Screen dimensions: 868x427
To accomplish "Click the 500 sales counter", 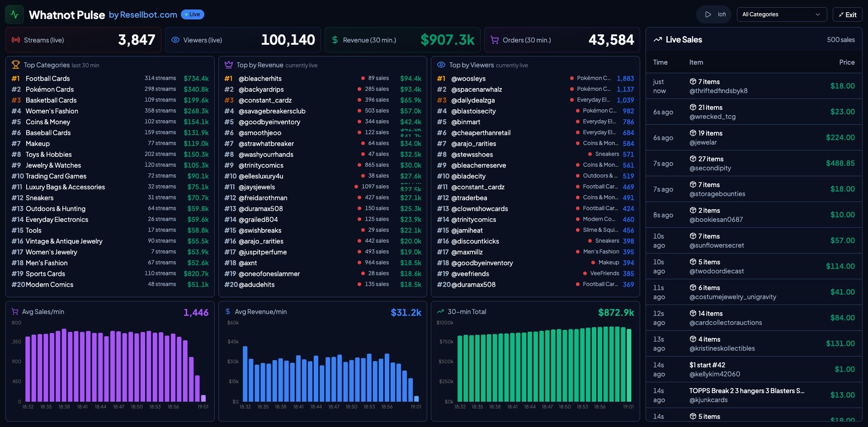I will [x=841, y=40].
